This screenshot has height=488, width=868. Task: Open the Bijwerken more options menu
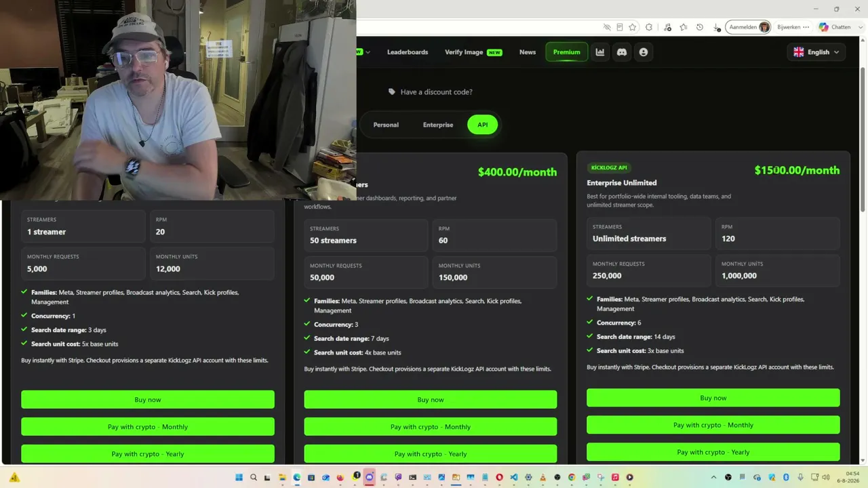click(806, 27)
